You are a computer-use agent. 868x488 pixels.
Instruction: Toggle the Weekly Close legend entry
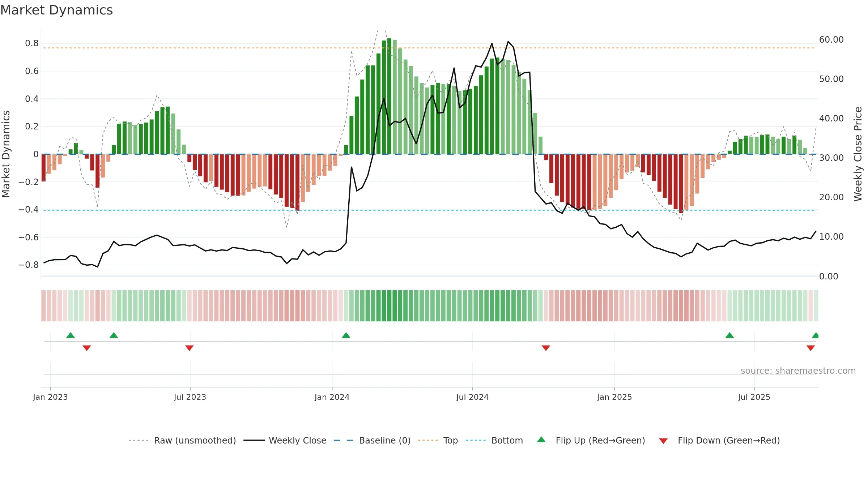(x=285, y=440)
